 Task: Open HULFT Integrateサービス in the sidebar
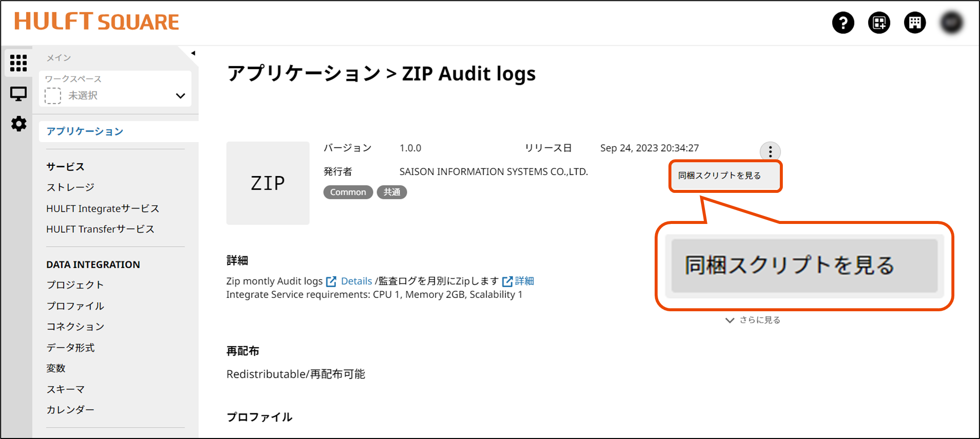(103, 209)
